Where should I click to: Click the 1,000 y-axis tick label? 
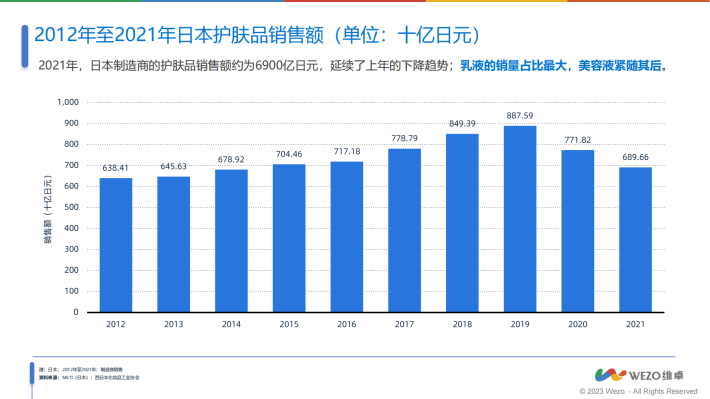click(x=68, y=102)
